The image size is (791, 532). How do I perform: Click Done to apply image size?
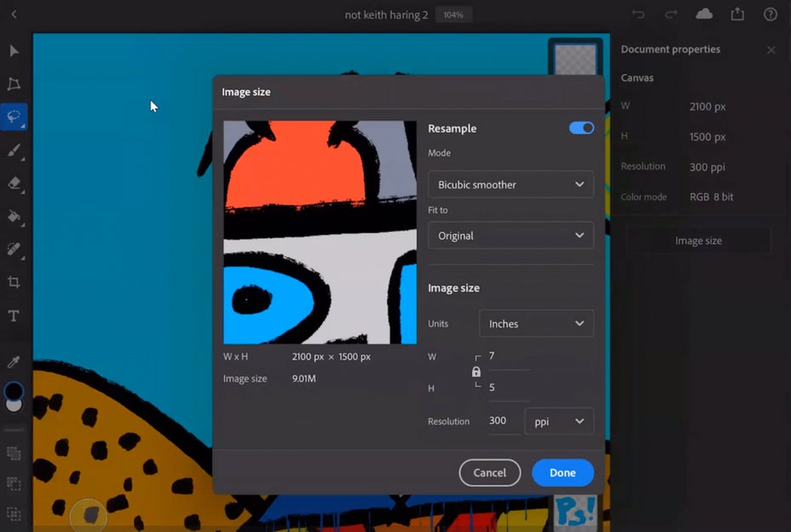(563, 473)
